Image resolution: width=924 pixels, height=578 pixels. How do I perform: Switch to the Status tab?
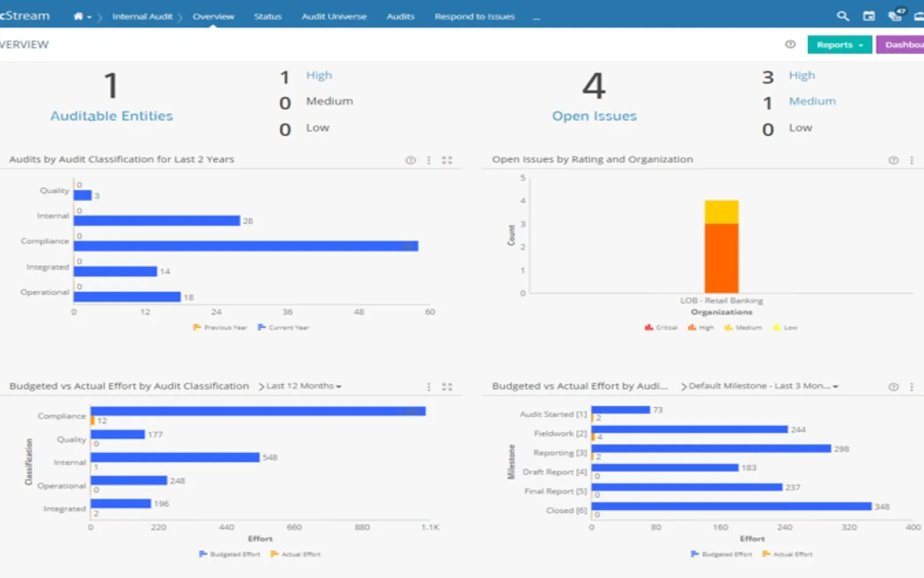coord(268,17)
